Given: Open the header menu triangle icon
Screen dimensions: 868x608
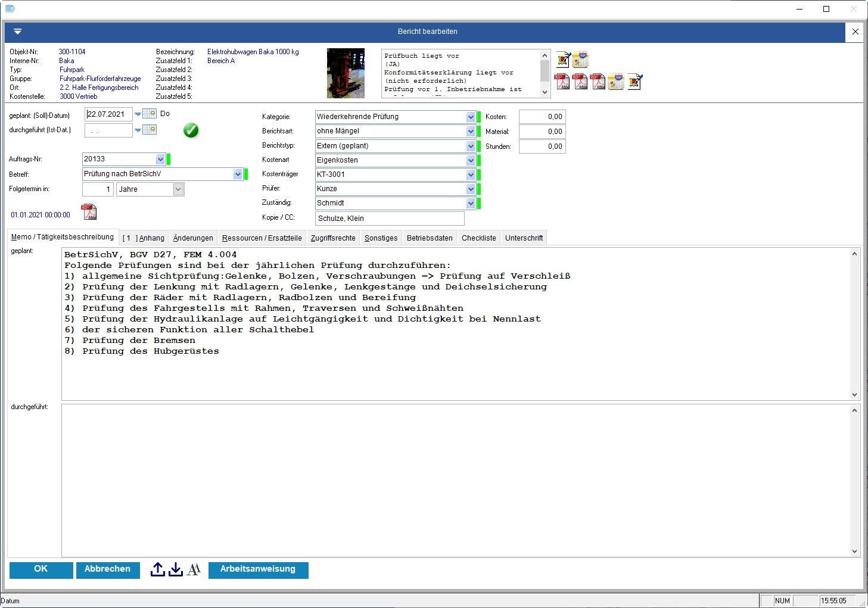Looking at the screenshot, I should (18, 32).
